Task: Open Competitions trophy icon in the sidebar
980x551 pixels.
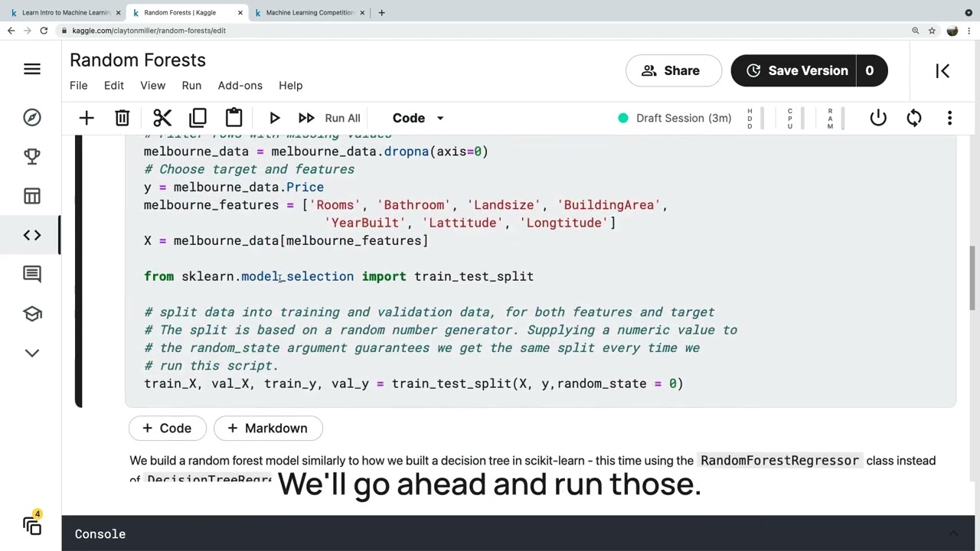Action: click(x=31, y=156)
